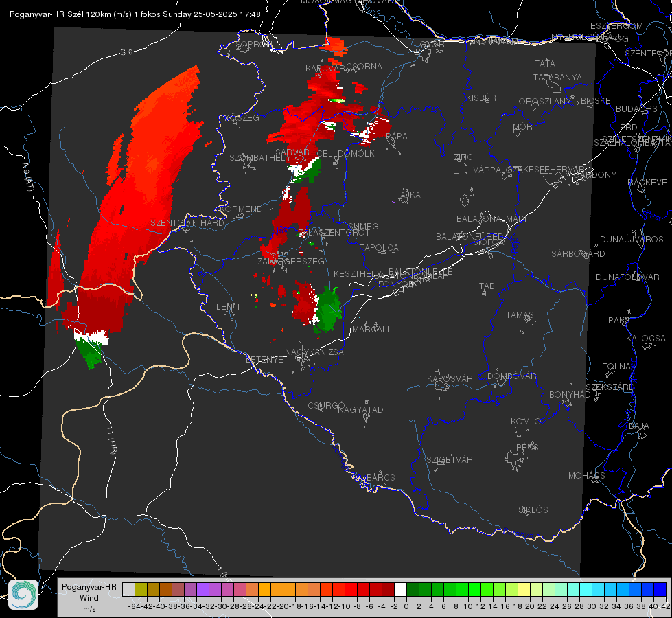The width and height of the screenshot is (672, 618).
Task: Click the swirl logo icon beside the legend
Action: click(23, 595)
